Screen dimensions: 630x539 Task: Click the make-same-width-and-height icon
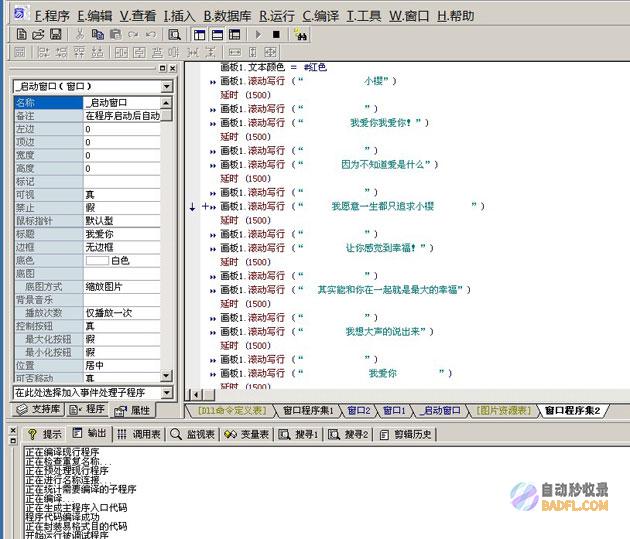pos(270,52)
